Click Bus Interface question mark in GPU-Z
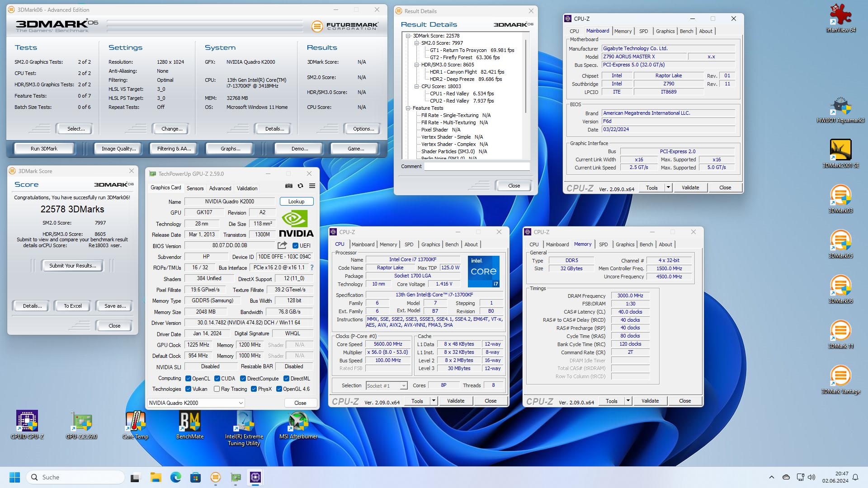Viewport: 868px width, 488px height. point(312,267)
